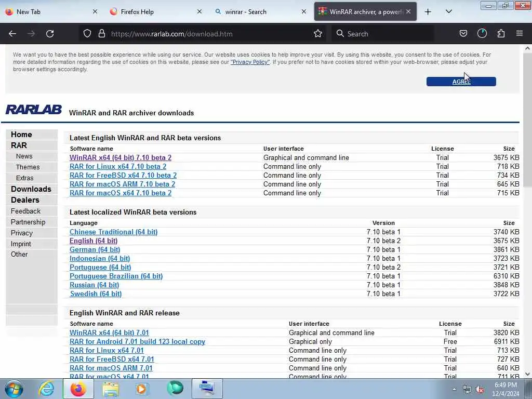Open a new tab with the plus icon
Screen dimensions: 532x399
pos(428,12)
